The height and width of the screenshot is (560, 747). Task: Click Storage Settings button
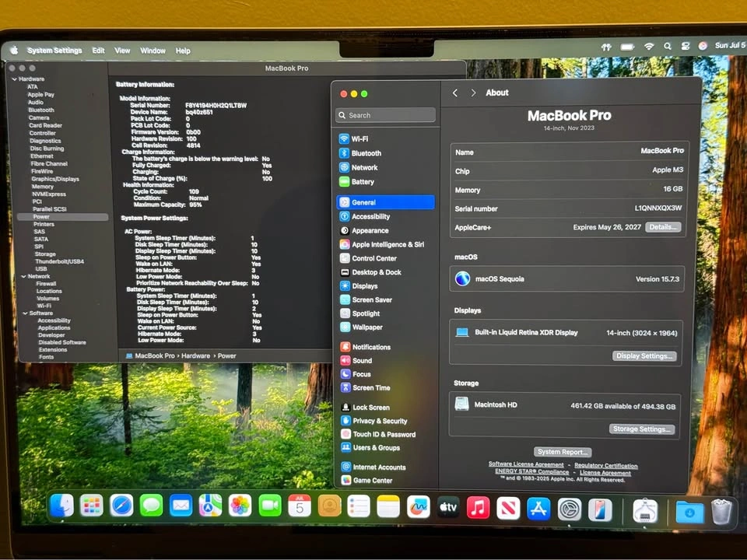642,429
